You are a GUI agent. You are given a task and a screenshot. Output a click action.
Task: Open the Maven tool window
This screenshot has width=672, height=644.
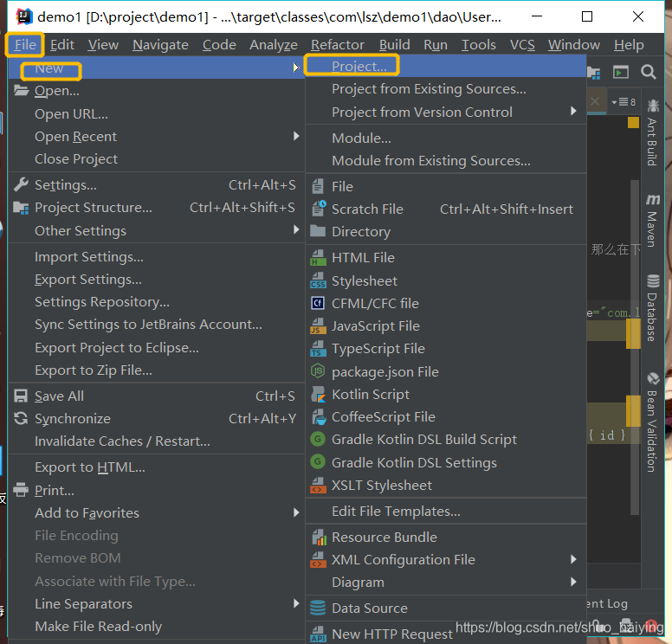[x=653, y=220]
